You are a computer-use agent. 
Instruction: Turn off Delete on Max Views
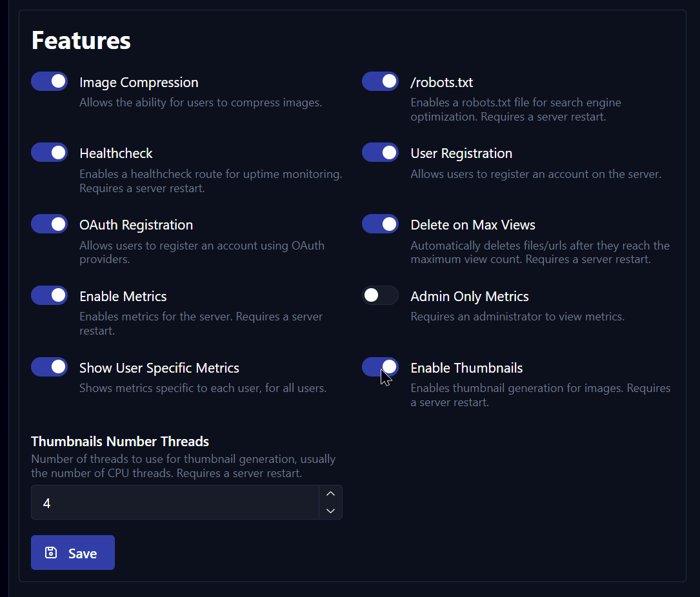click(380, 224)
